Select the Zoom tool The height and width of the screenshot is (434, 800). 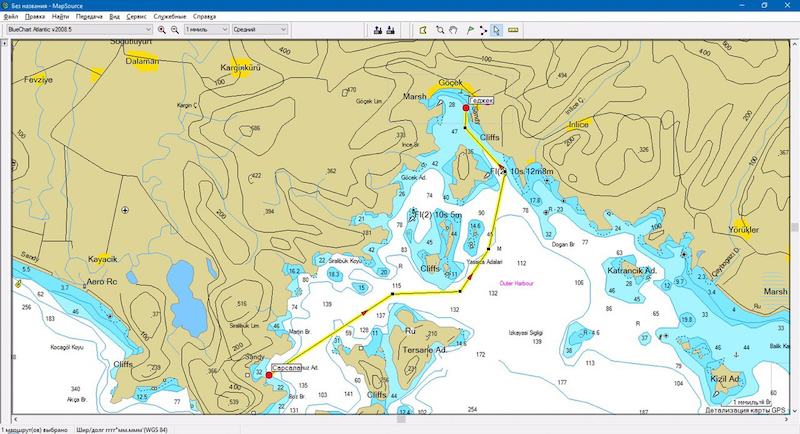tap(440, 30)
